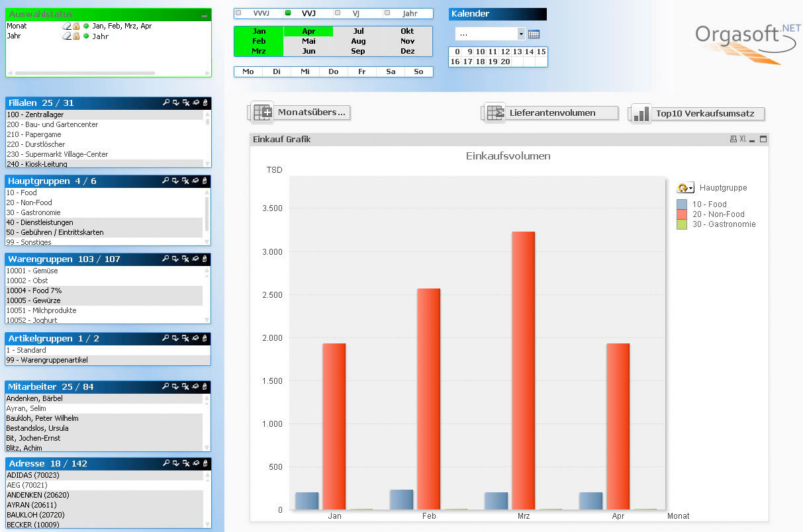Click the search icon in the Filialen panel
Image resolution: width=803 pixels, height=532 pixels.
click(166, 103)
